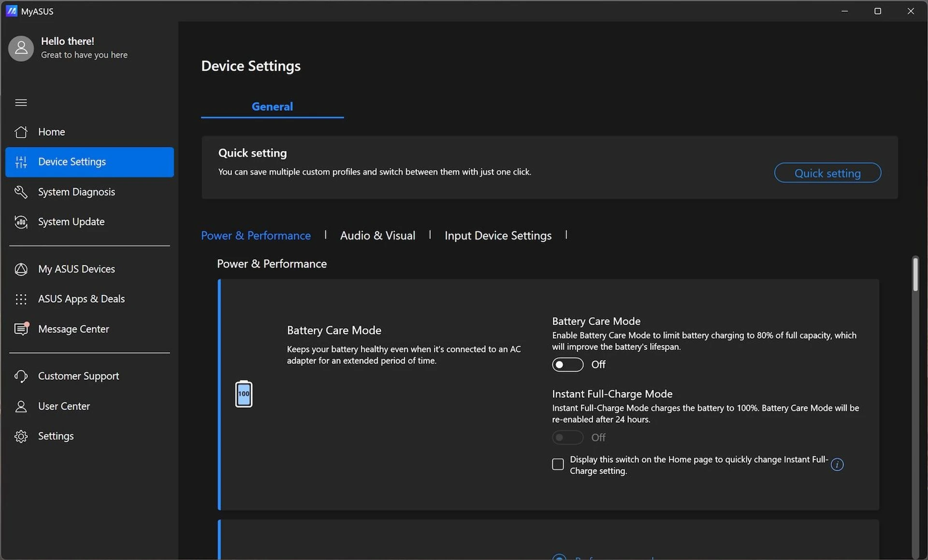The image size is (928, 560).
Task: Open the user profile avatar
Action: 21,48
